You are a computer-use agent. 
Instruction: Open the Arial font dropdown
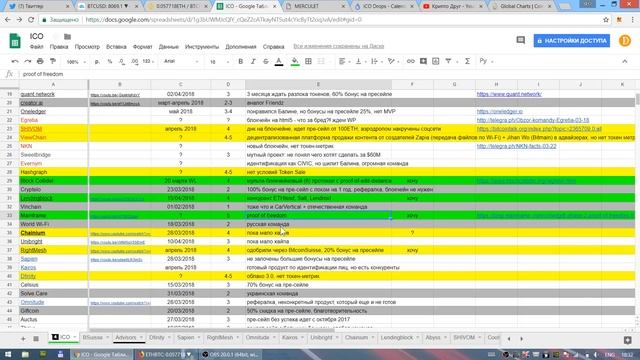(x=181, y=61)
